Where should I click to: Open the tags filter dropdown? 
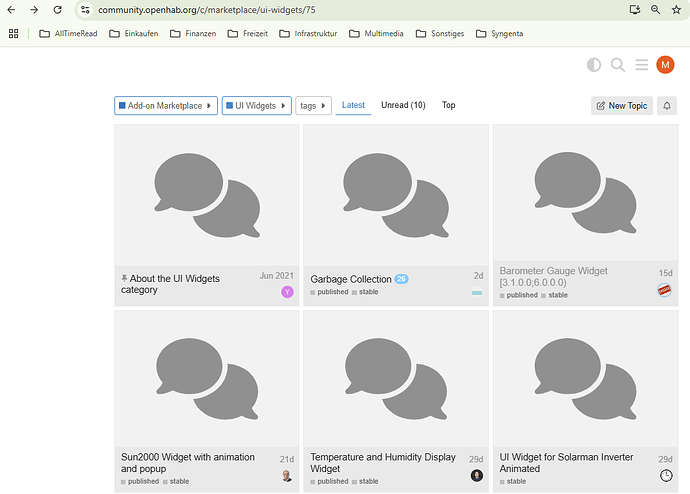[313, 105]
